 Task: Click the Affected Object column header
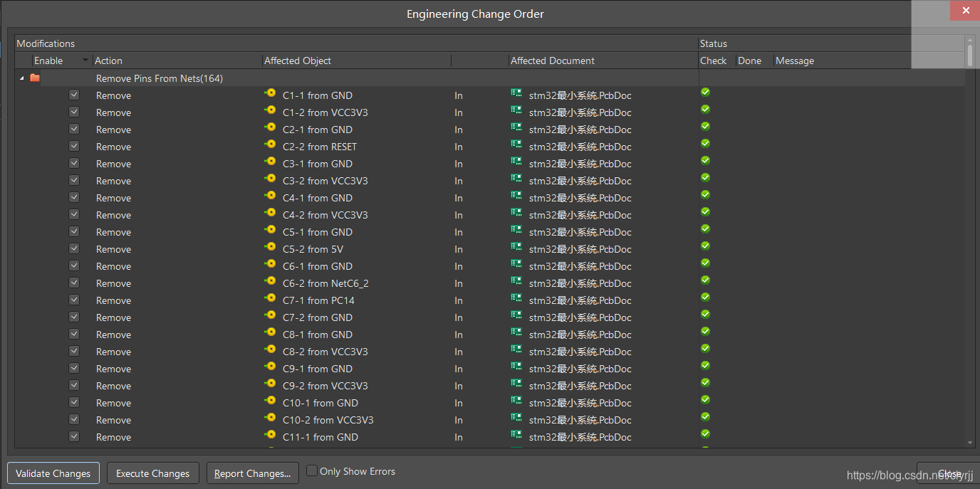pos(298,61)
